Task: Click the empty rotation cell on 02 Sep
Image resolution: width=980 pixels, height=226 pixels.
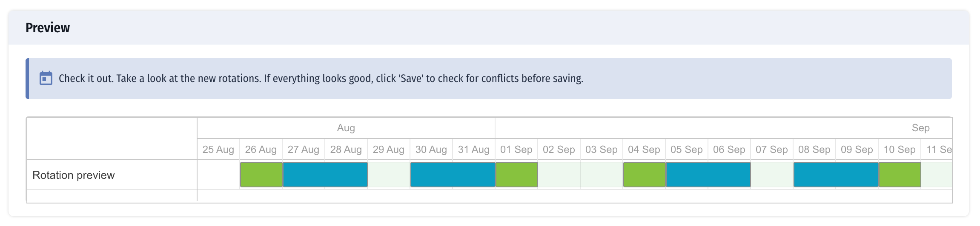Action: point(559,175)
